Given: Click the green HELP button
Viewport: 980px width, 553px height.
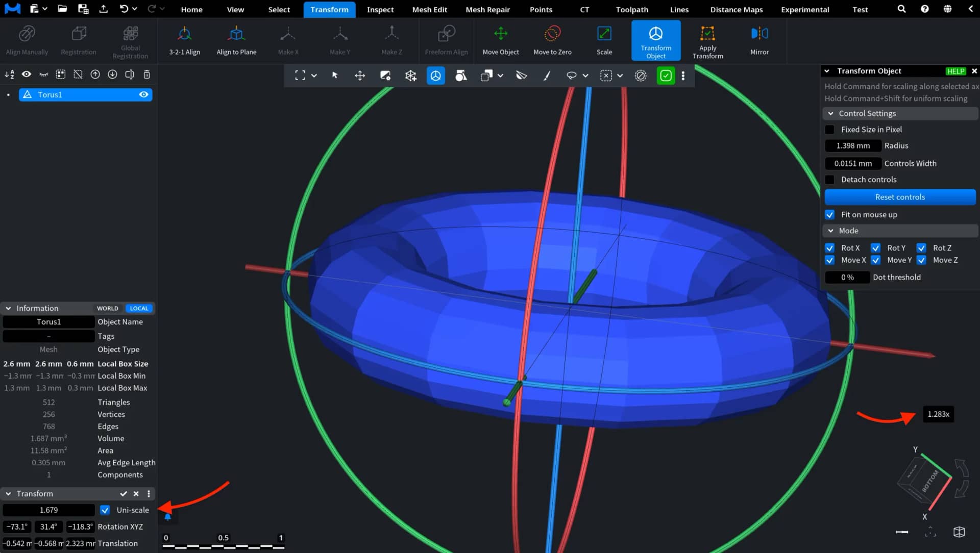Looking at the screenshot, I should tap(955, 71).
